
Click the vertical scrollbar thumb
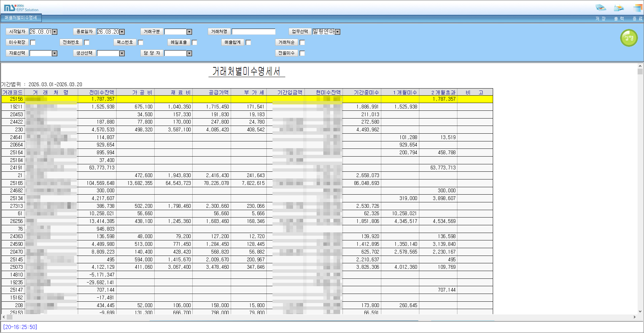coord(640,71)
